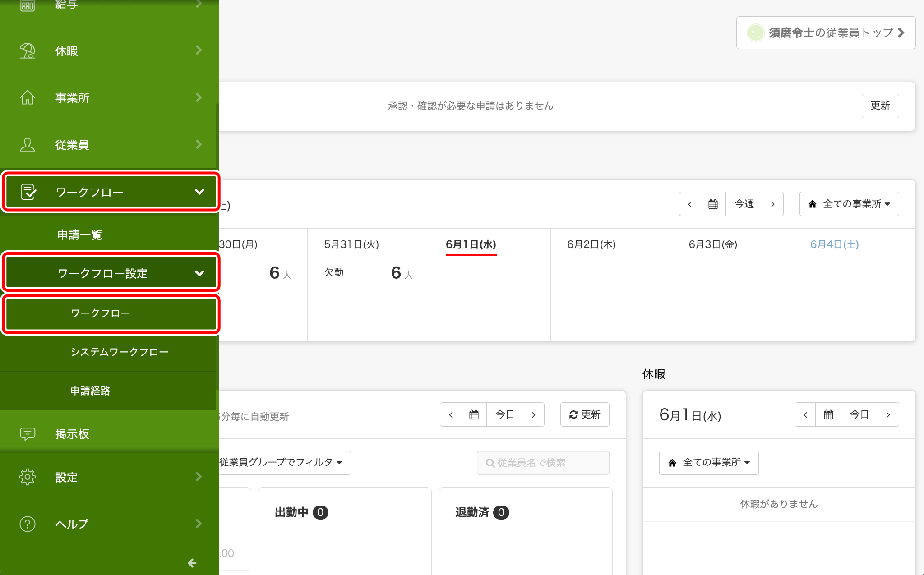
Task: Collapse the ワークフロー sidebar chevron
Action: click(x=199, y=192)
